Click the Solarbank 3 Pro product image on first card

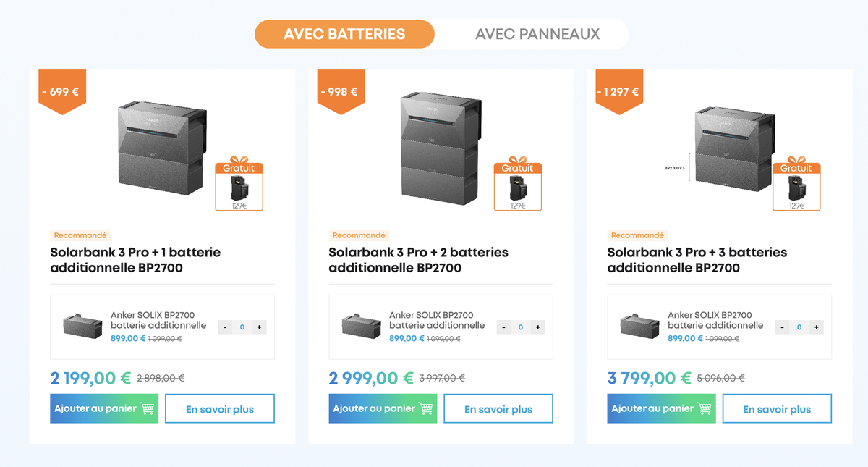point(161,148)
